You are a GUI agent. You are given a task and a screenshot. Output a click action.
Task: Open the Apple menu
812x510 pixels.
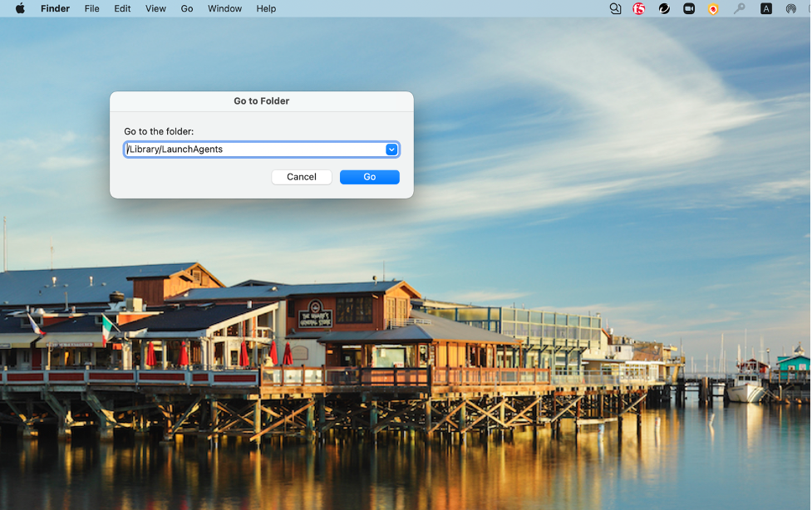pyautogui.click(x=20, y=8)
